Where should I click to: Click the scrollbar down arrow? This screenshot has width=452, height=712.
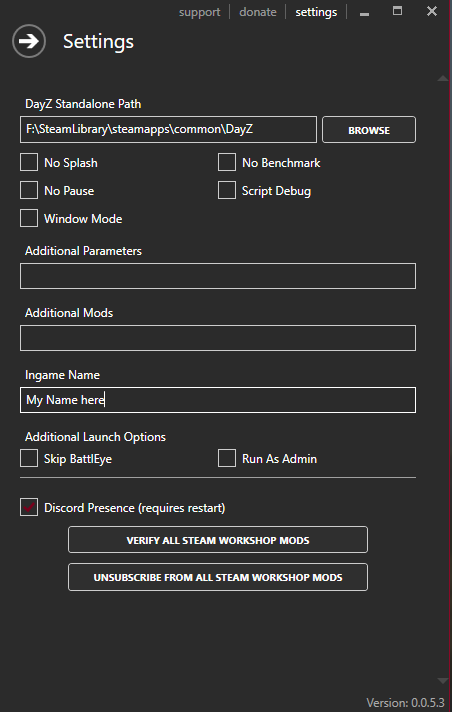point(443,681)
